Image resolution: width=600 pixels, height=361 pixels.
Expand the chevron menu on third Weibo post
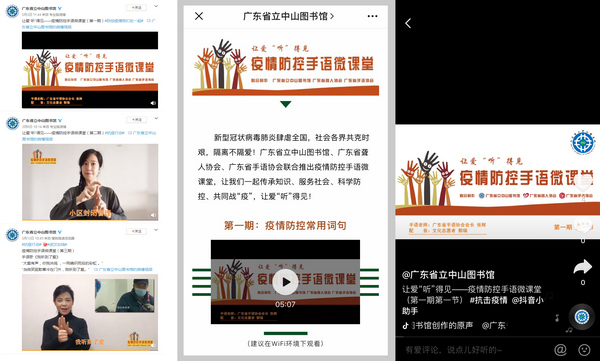156,230
